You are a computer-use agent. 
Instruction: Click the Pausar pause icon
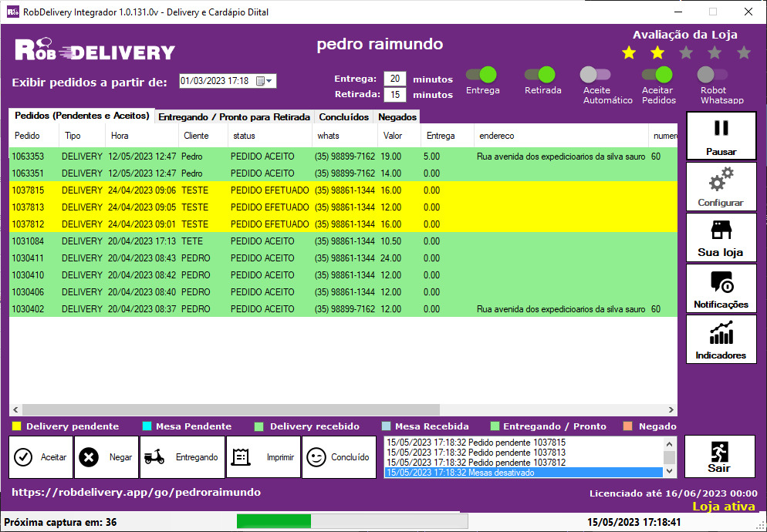(721, 129)
